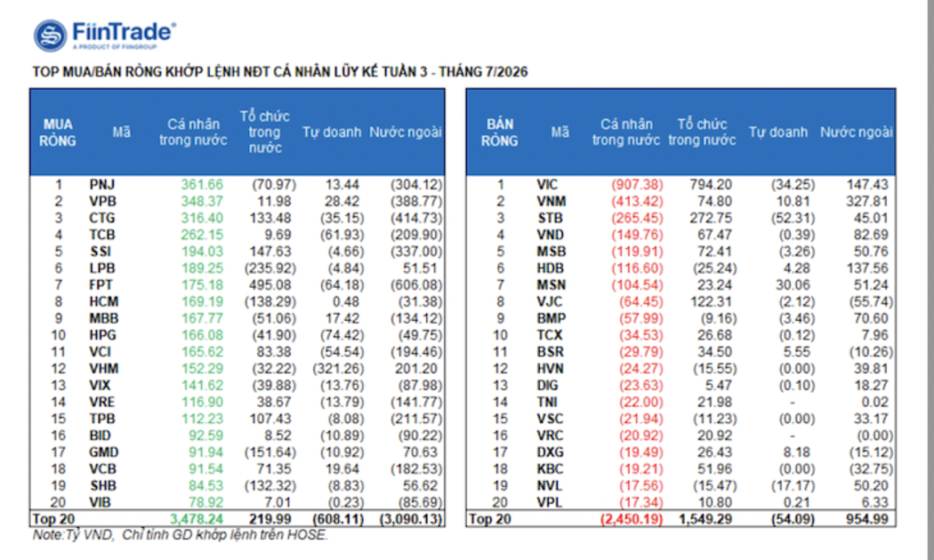
Task: Click the VPL ticker in last row
Action: click(x=549, y=502)
